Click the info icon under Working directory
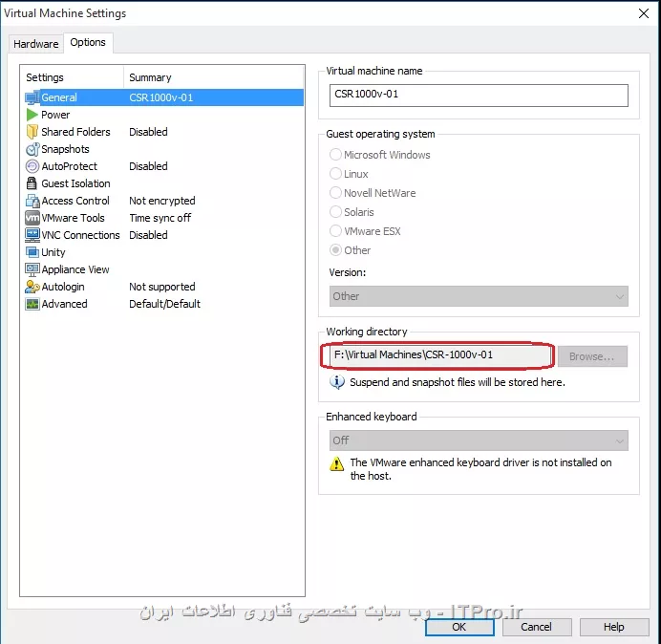 [337, 382]
